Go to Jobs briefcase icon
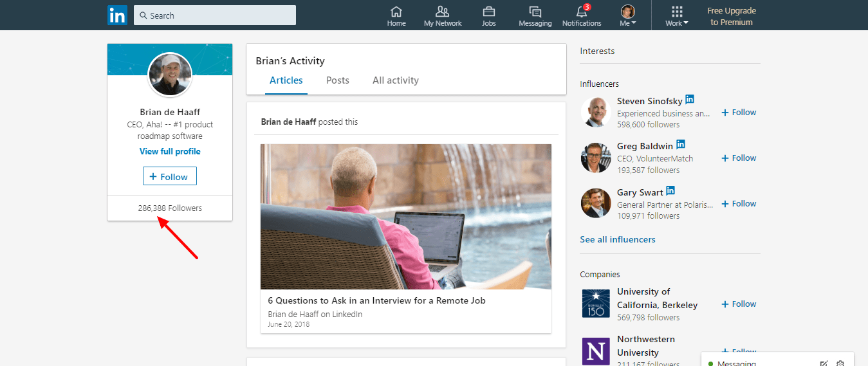Screen dimensions: 868x366 click(x=489, y=16)
